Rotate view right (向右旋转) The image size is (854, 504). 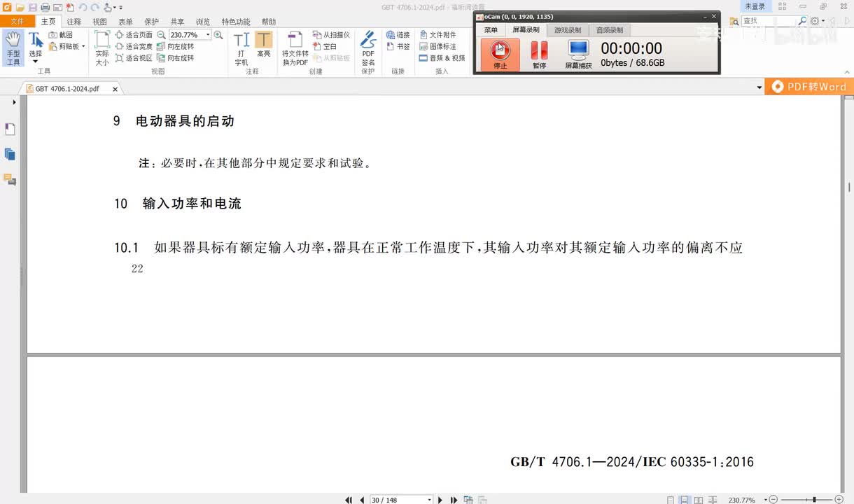point(175,58)
